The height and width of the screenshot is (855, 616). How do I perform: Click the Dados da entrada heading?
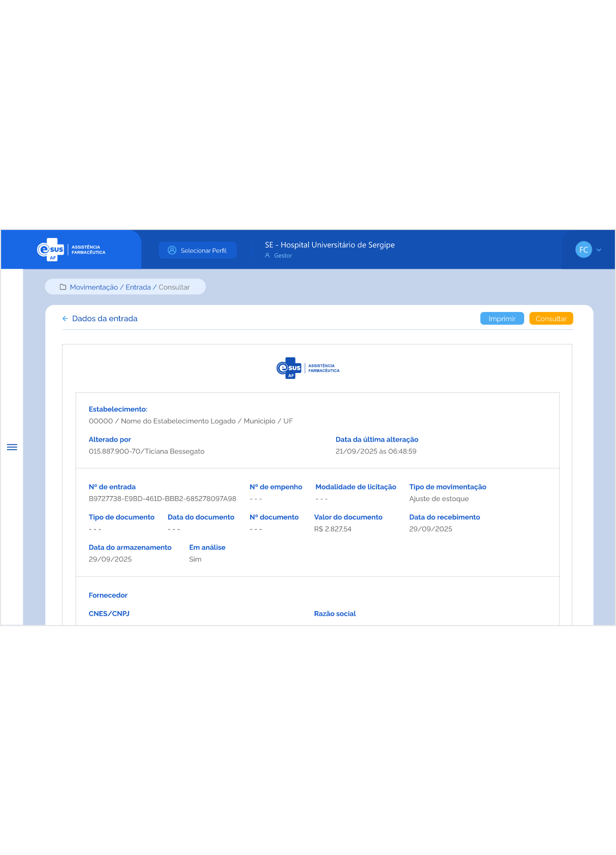[105, 319]
